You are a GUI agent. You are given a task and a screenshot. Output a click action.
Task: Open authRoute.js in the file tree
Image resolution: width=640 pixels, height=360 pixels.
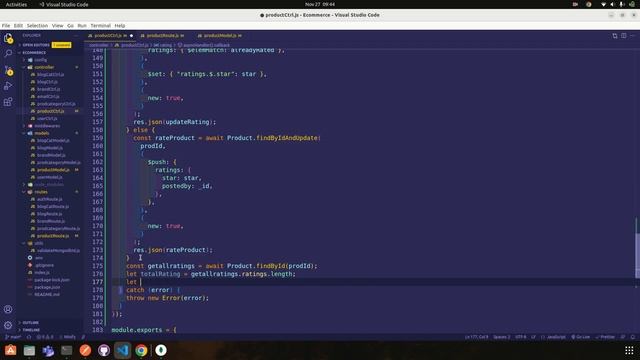pos(49,199)
